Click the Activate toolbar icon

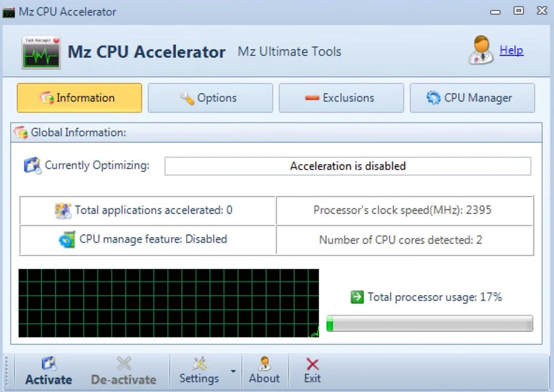pyautogui.click(x=49, y=364)
